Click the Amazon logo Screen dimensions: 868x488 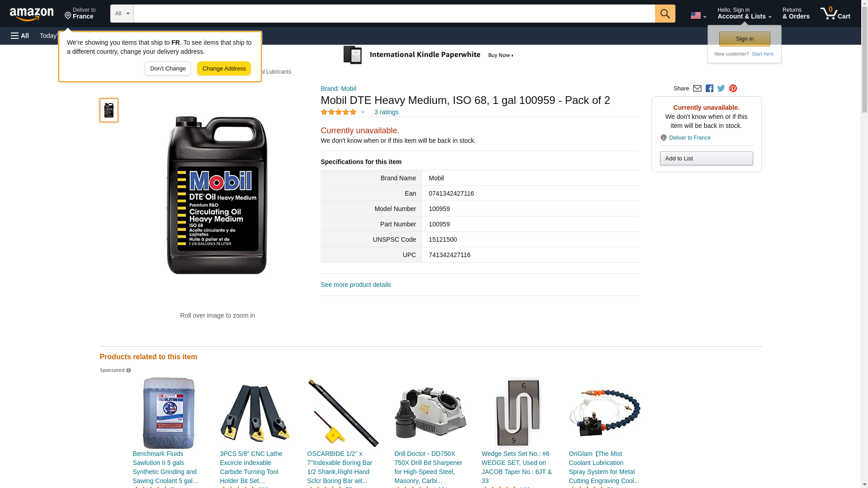pos(32,14)
